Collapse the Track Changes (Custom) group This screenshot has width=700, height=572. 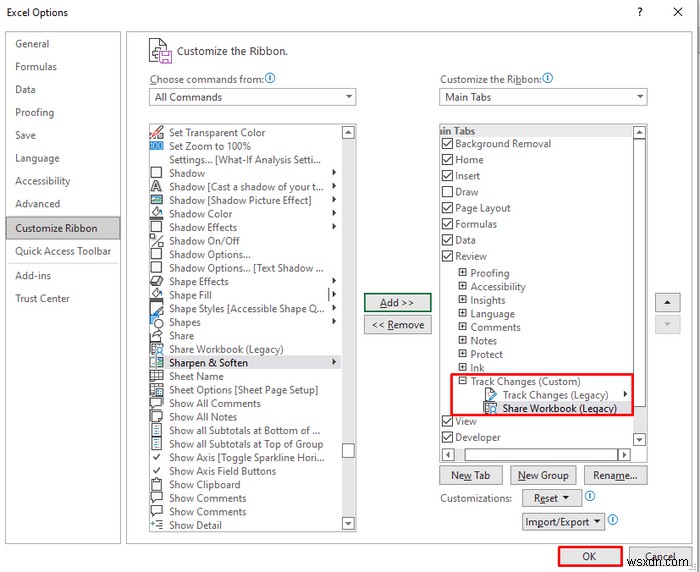pos(462,380)
